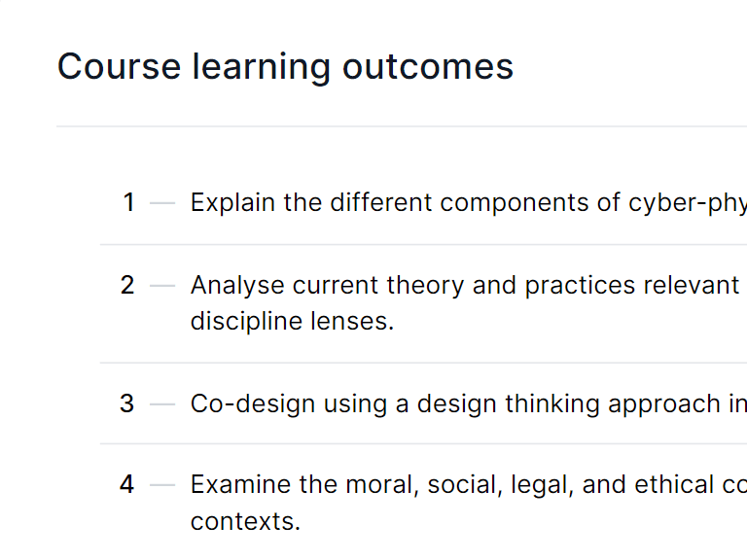Click the word "Examine" in outcome 4

tap(238, 484)
